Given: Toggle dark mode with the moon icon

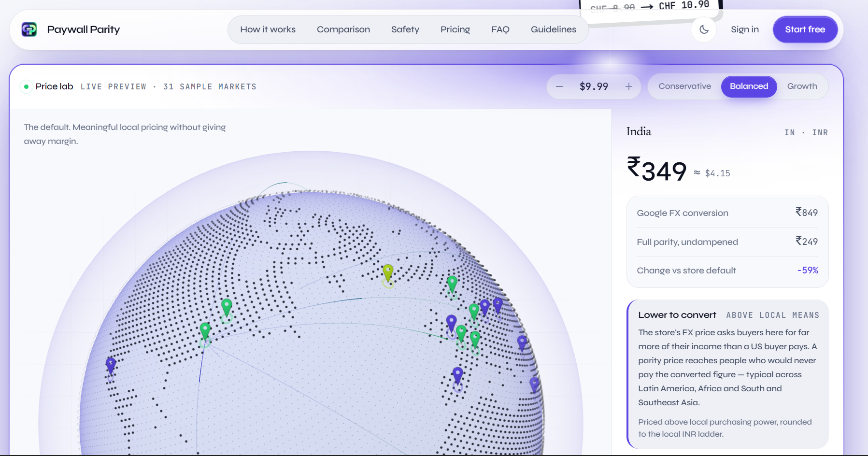Looking at the screenshot, I should [x=704, y=29].
